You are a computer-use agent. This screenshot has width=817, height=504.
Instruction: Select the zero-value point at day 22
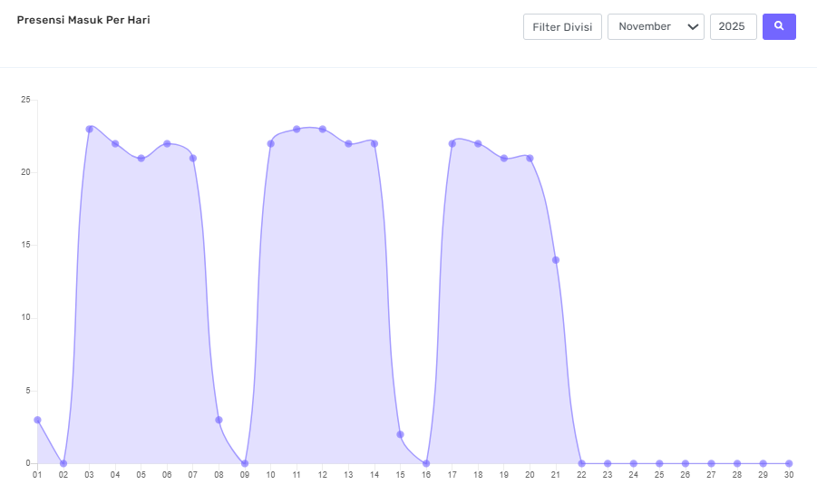[581, 463]
